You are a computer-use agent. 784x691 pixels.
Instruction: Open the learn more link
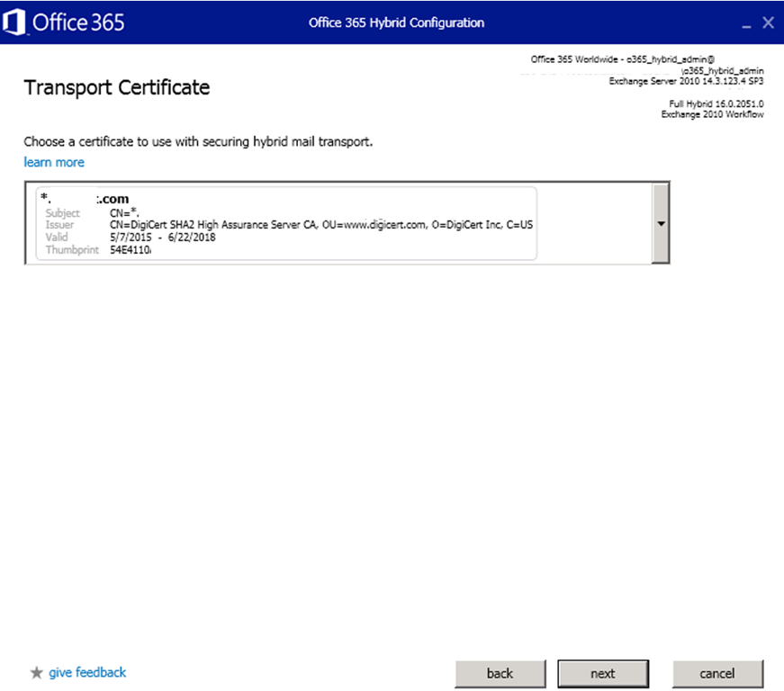54,162
